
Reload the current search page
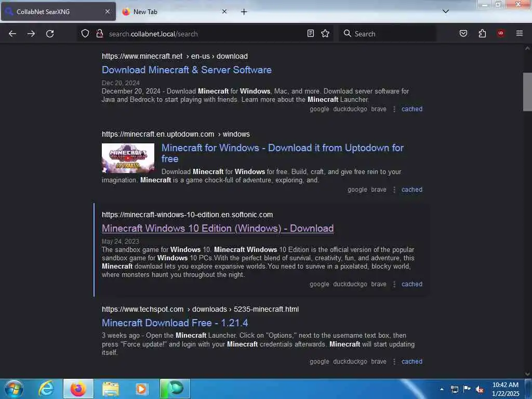click(50, 34)
